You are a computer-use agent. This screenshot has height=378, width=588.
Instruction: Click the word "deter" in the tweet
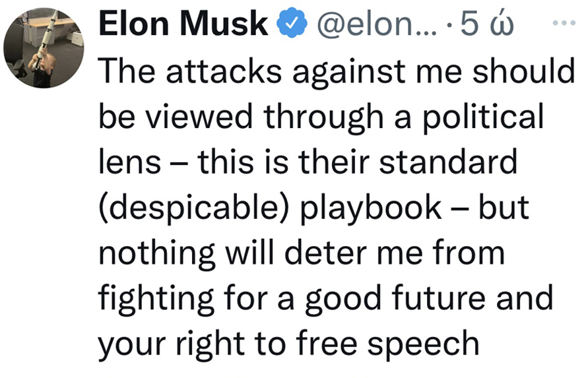(325, 254)
